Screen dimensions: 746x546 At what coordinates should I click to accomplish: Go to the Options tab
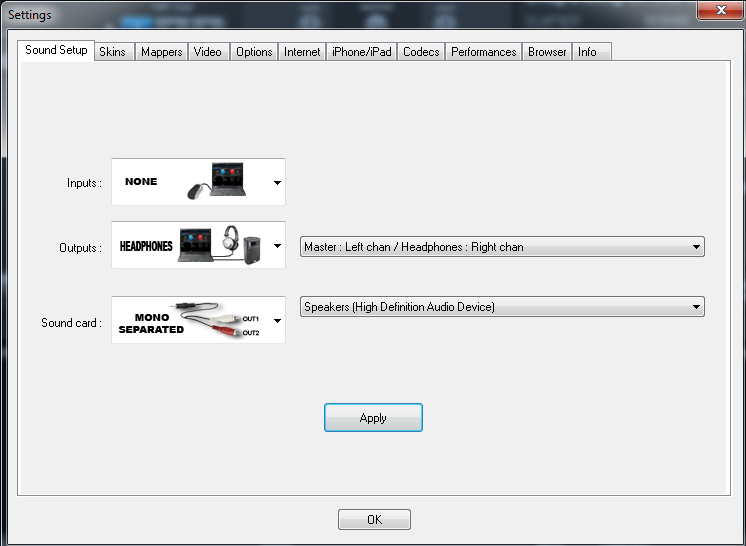254,52
